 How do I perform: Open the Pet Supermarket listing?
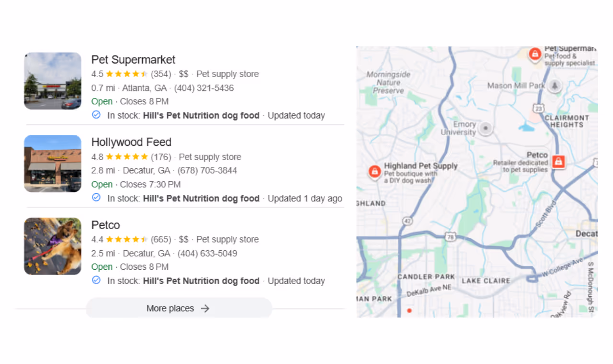(133, 59)
